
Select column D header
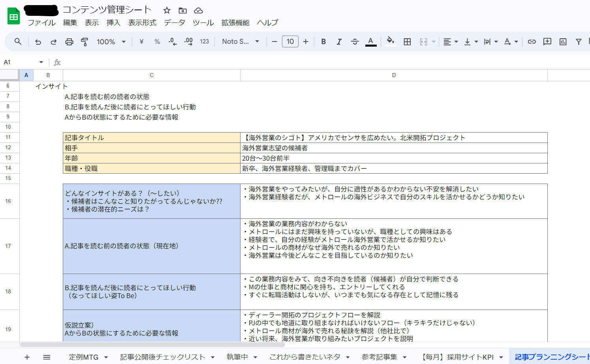coord(394,75)
